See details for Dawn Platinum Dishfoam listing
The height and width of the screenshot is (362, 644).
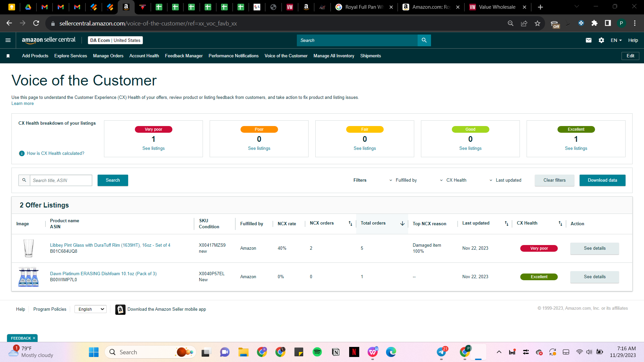595,277
